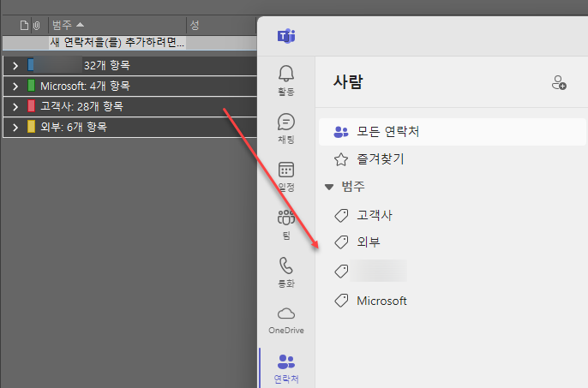Sort by the 범주 column header
Viewport: 588px width, 388px height.
pos(117,26)
